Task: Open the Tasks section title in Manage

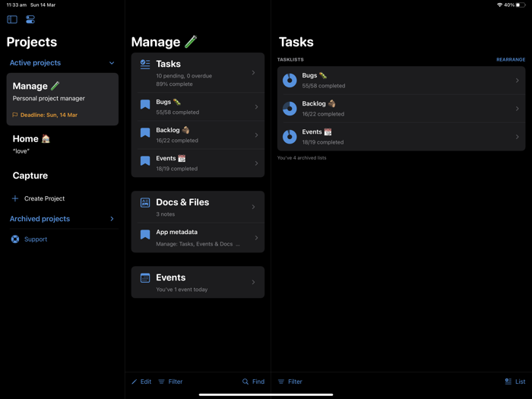Action: pos(168,64)
